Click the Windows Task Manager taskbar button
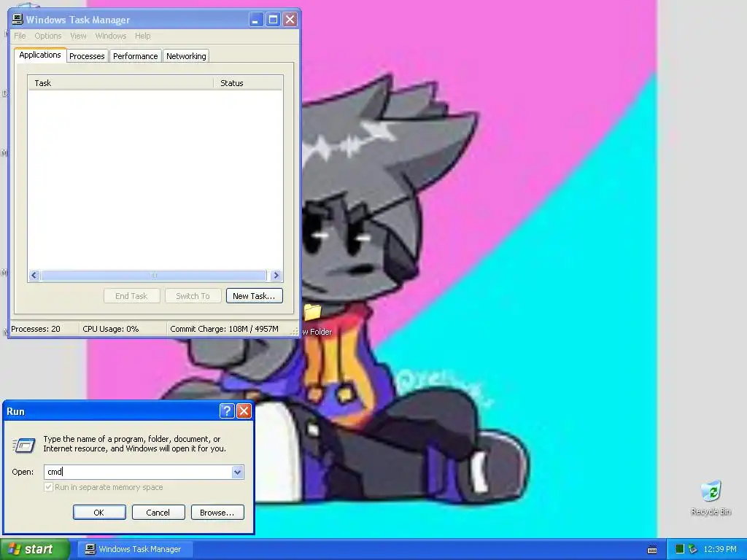 click(136, 549)
